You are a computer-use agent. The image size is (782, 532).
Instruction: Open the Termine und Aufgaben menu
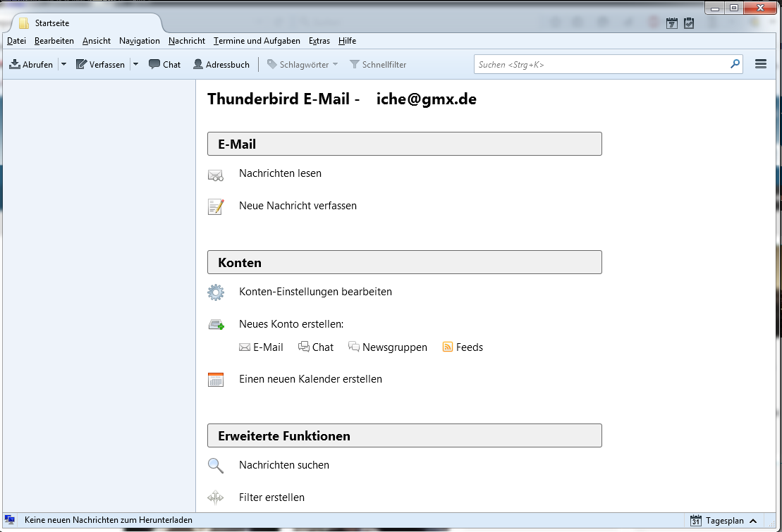pos(257,41)
